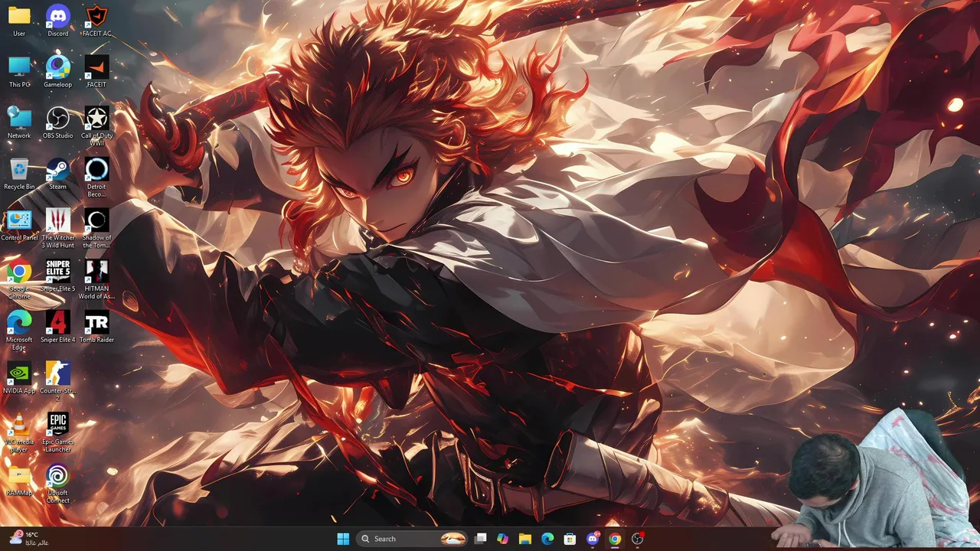Open the NVIDIA App shortcut
The width and height of the screenshot is (980, 551).
19,378
